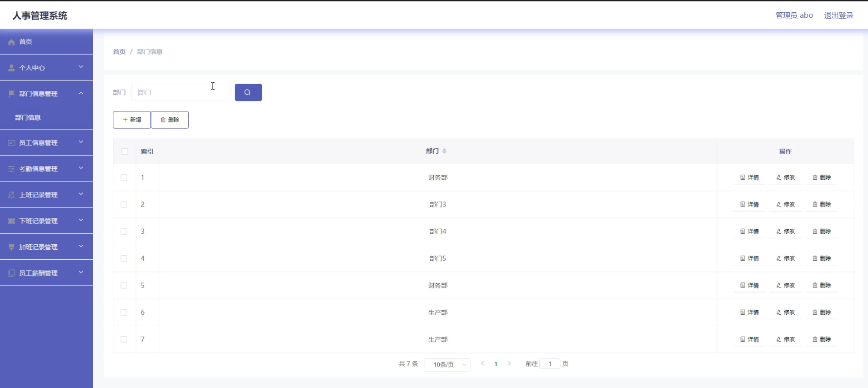Click 首页 in the breadcrumb
The height and width of the screenshot is (388, 868).
click(x=119, y=52)
